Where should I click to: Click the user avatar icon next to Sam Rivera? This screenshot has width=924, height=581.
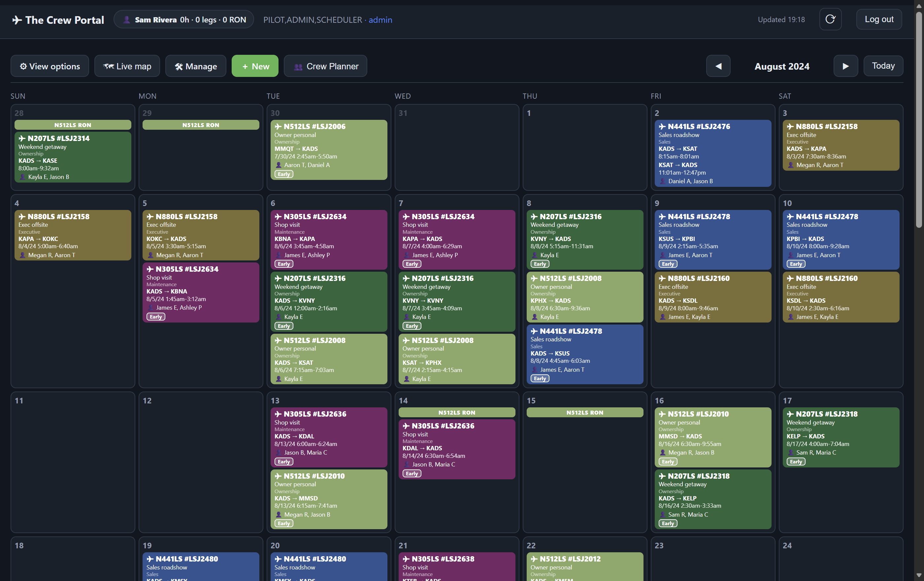point(126,19)
